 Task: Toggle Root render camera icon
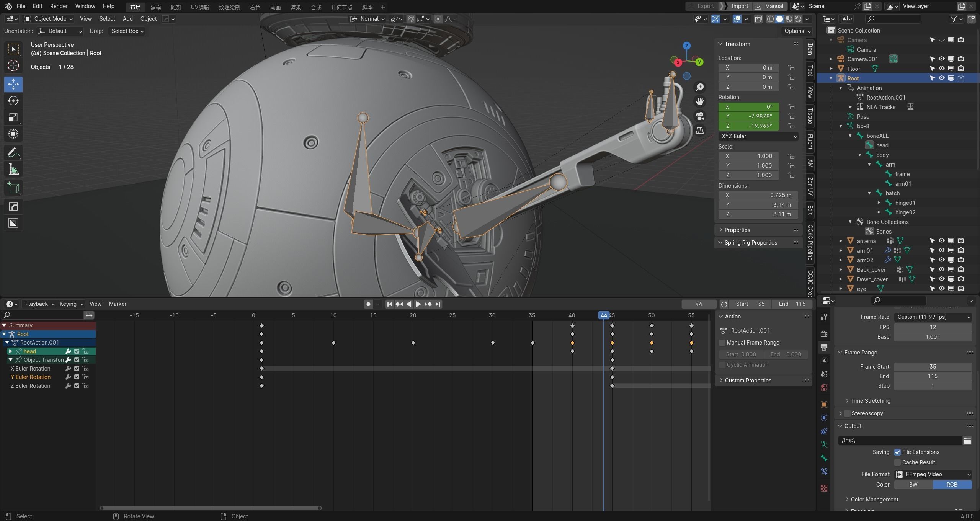point(961,78)
